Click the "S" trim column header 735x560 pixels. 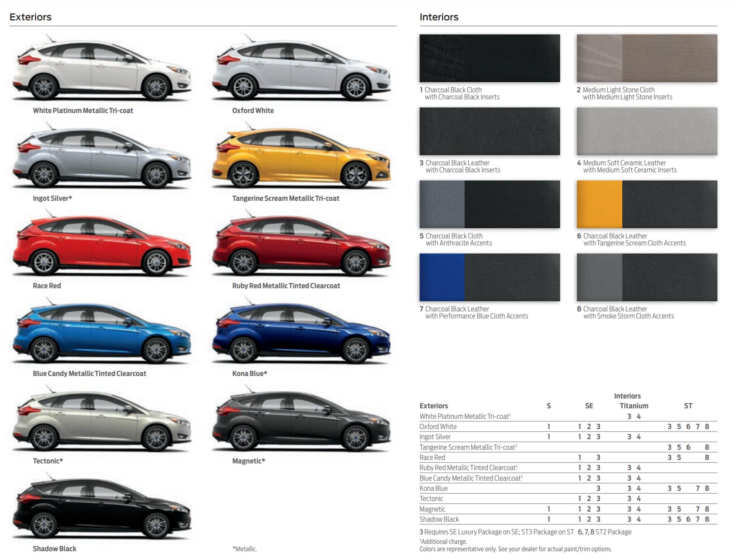click(x=548, y=406)
